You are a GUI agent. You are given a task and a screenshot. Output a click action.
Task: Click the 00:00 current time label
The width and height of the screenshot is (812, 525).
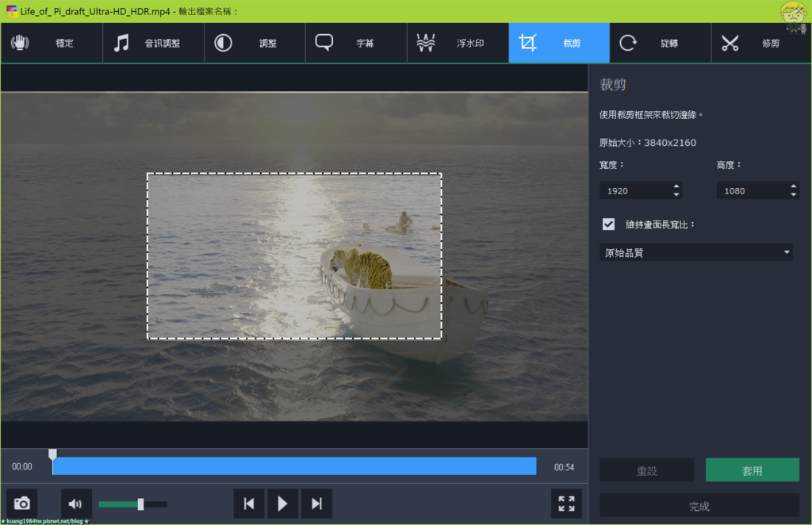click(21, 466)
